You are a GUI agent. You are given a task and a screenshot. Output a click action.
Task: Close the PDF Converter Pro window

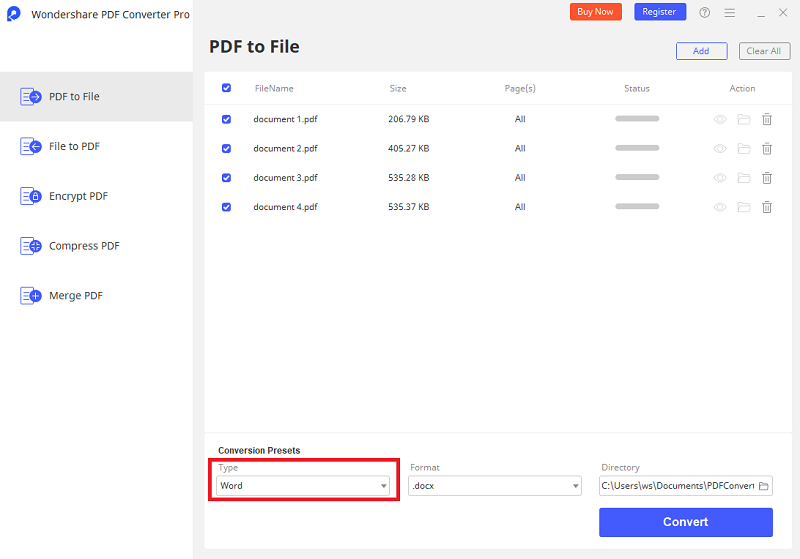pos(783,13)
